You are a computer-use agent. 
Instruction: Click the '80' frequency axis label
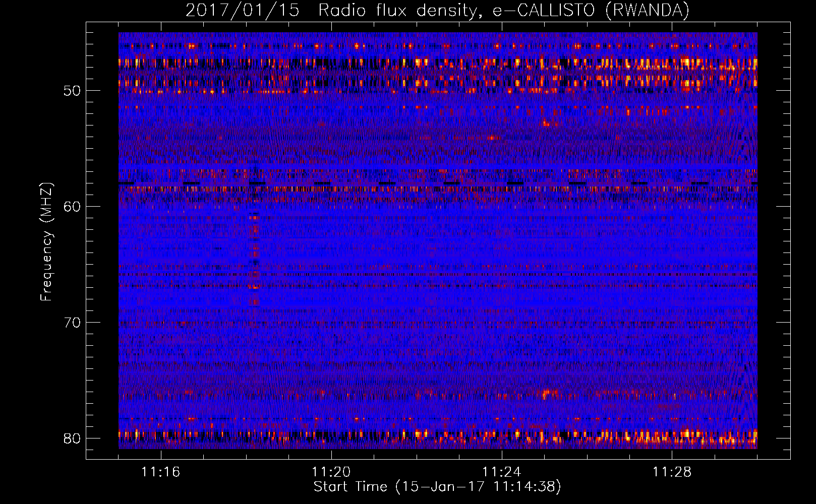tap(72, 438)
